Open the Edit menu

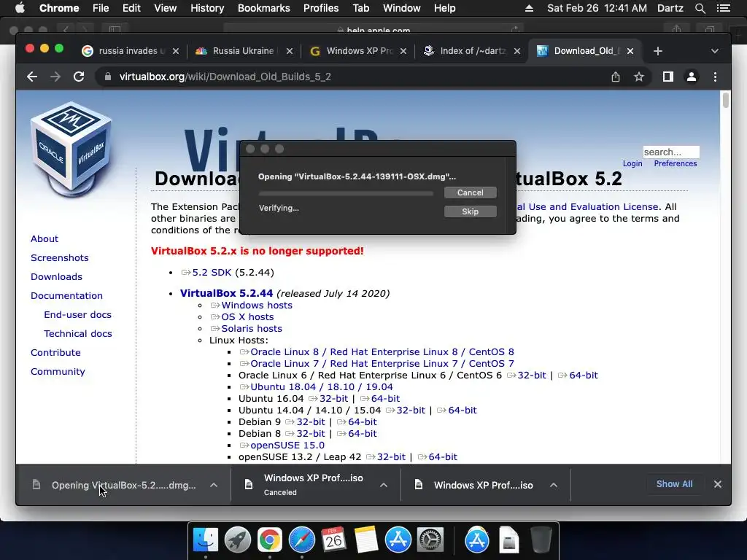pos(131,8)
